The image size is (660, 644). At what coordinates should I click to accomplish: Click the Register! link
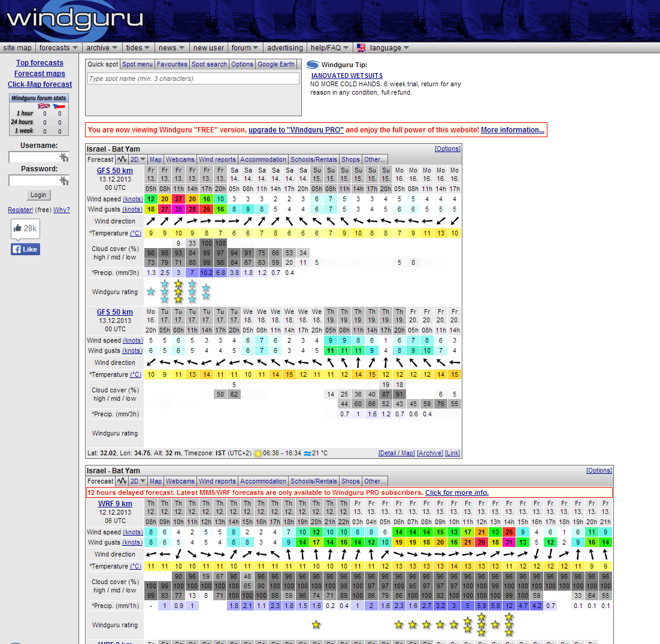pos(20,210)
